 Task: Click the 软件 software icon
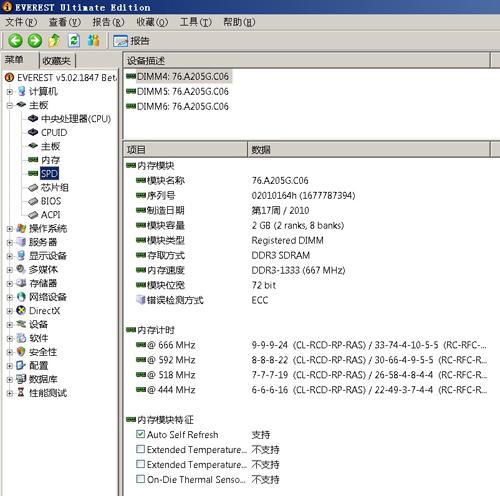coord(21,338)
